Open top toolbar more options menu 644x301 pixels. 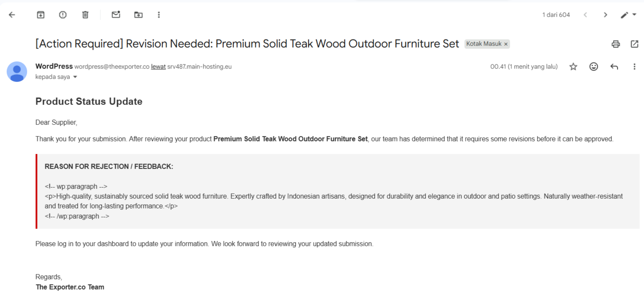click(159, 15)
